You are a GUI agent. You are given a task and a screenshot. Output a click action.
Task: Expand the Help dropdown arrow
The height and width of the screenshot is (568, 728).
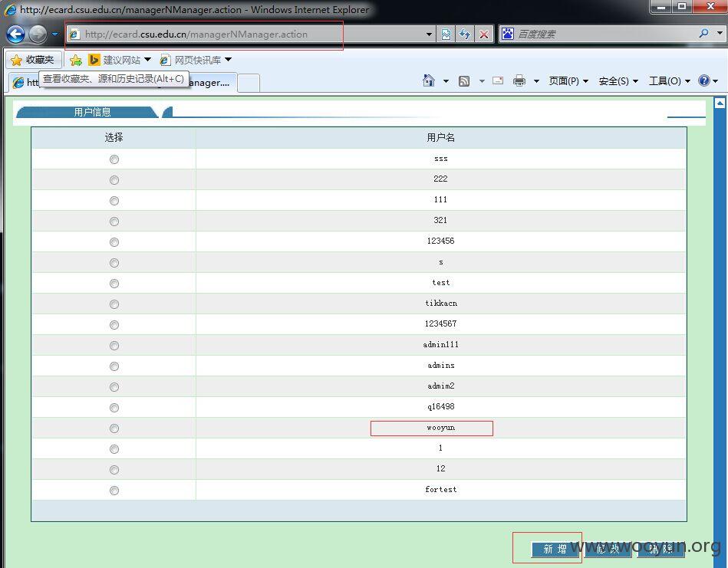click(716, 81)
